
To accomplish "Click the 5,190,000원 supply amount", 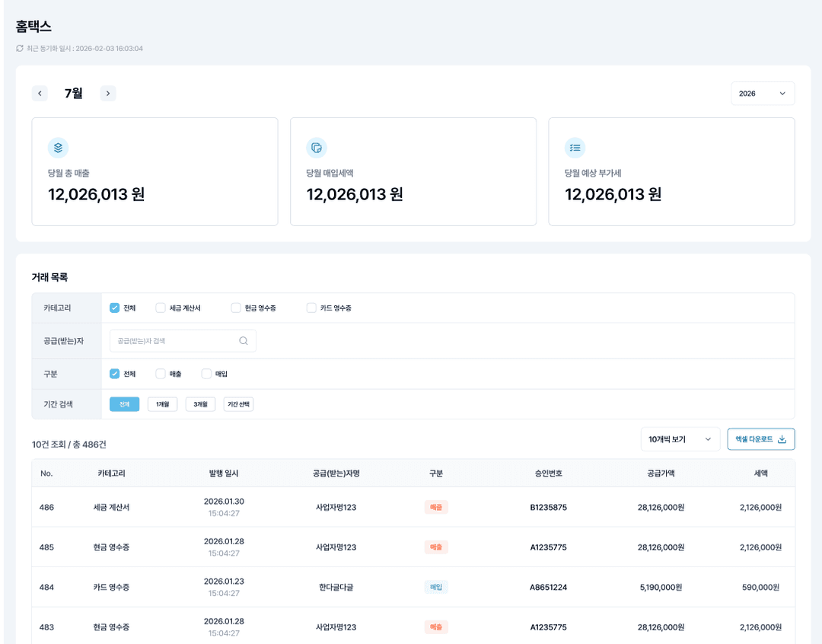I will coord(661,588).
